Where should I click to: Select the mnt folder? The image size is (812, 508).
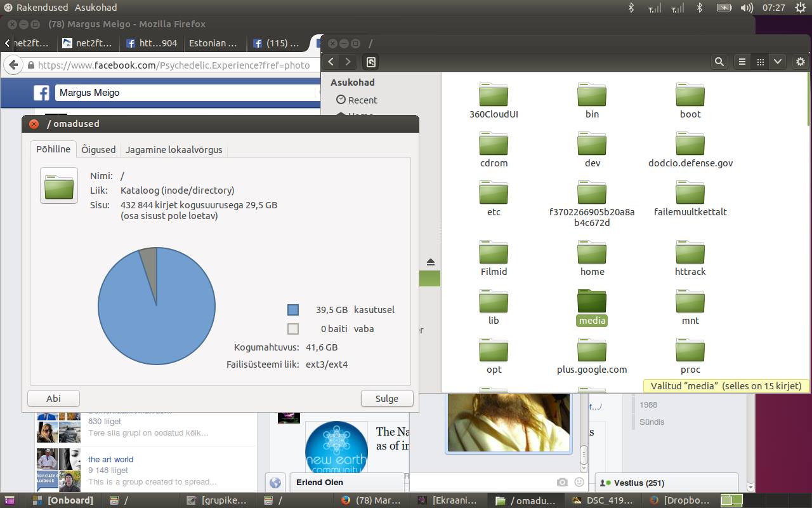(x=690, y=307)
